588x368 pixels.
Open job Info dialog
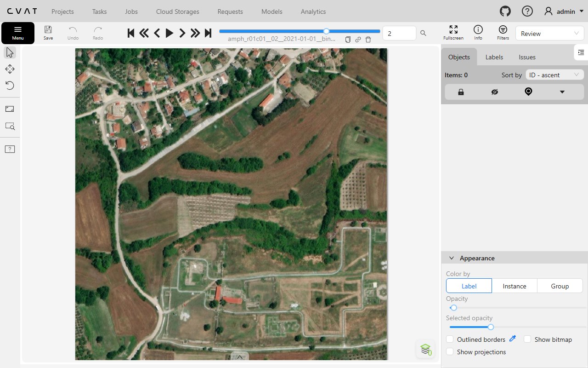tap(478, 33)
